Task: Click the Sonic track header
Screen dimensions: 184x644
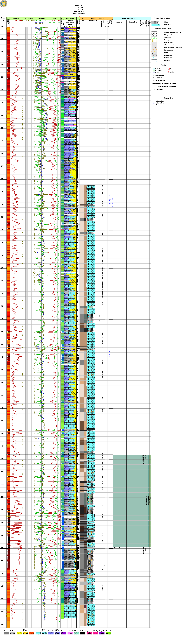Action: coord(54,18)
